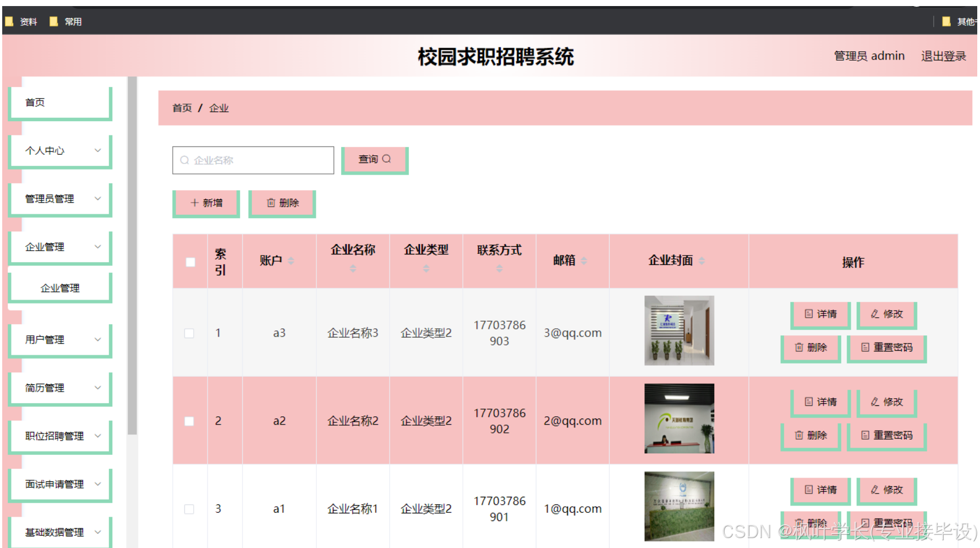This screenshot has height=548, width=980.
Task: Click batch 删除 button above table
Action: coord(282,204)
